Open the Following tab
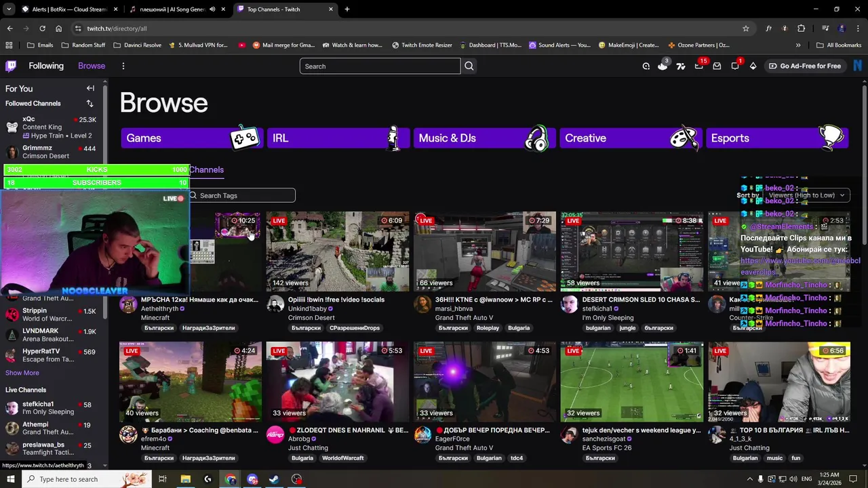The image size is (868, 488). pos(46,66)
